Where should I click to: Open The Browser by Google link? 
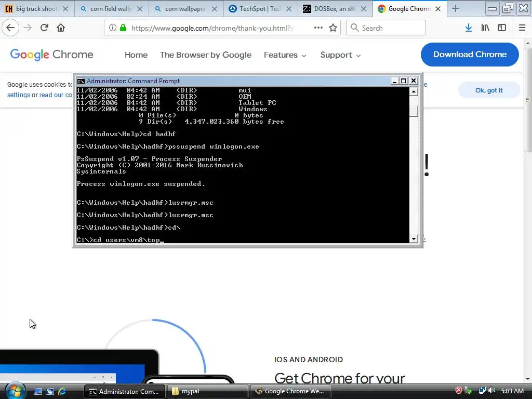click(x=206, y=55)
